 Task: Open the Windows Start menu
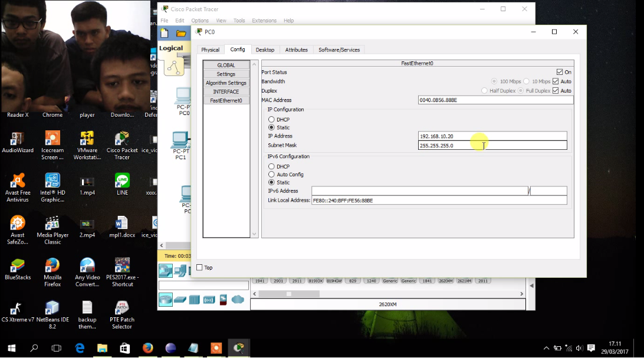tap(12, 348)
